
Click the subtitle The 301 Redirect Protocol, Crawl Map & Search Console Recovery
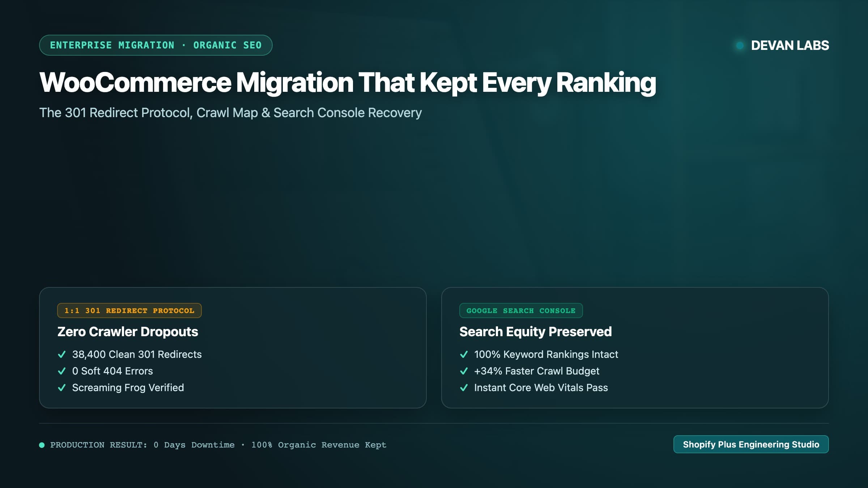[230, 113]
